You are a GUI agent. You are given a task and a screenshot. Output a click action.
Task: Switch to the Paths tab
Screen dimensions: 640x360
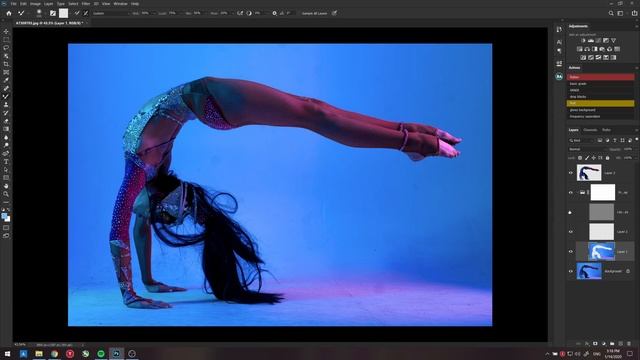coord(607,130)
